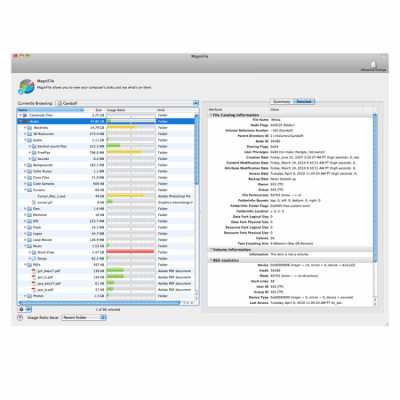Select the Cursor_Mac_1.psd file row
Image resolution: width=400 pixels, height=400 pixels.
(106, 196)
